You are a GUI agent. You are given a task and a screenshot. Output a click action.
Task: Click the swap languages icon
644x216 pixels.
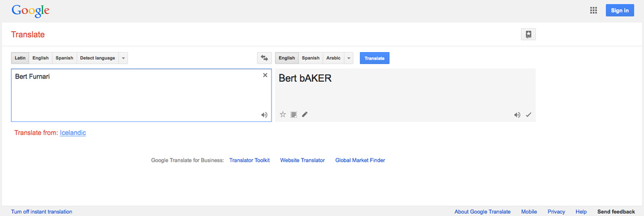[264, 58]
